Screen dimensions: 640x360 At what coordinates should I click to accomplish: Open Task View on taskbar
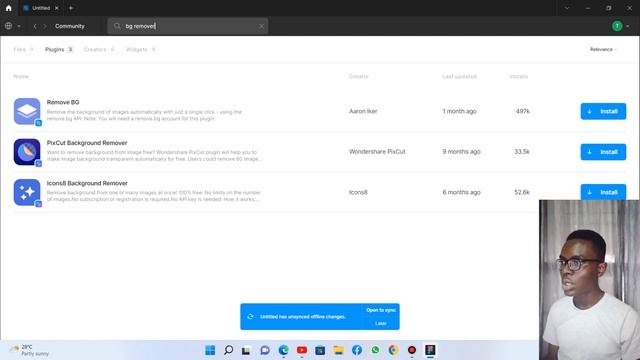click(x=246, y=350)
